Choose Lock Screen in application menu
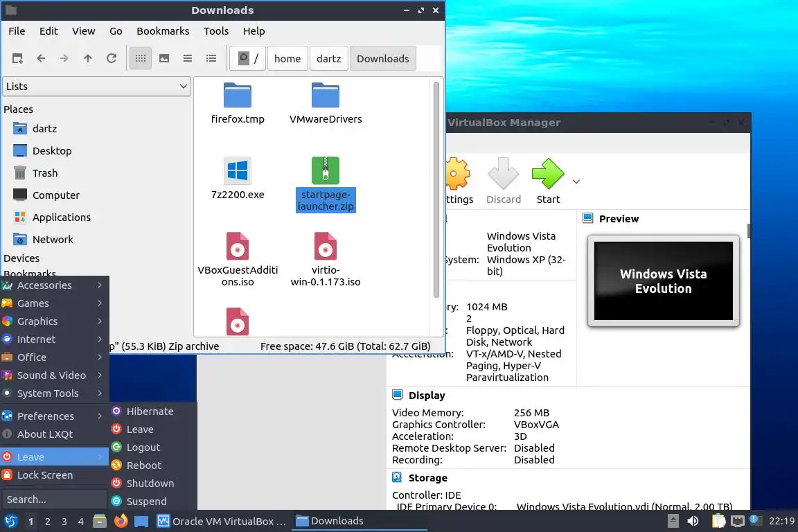Screen dimensions: 798x532 point(55,475)
